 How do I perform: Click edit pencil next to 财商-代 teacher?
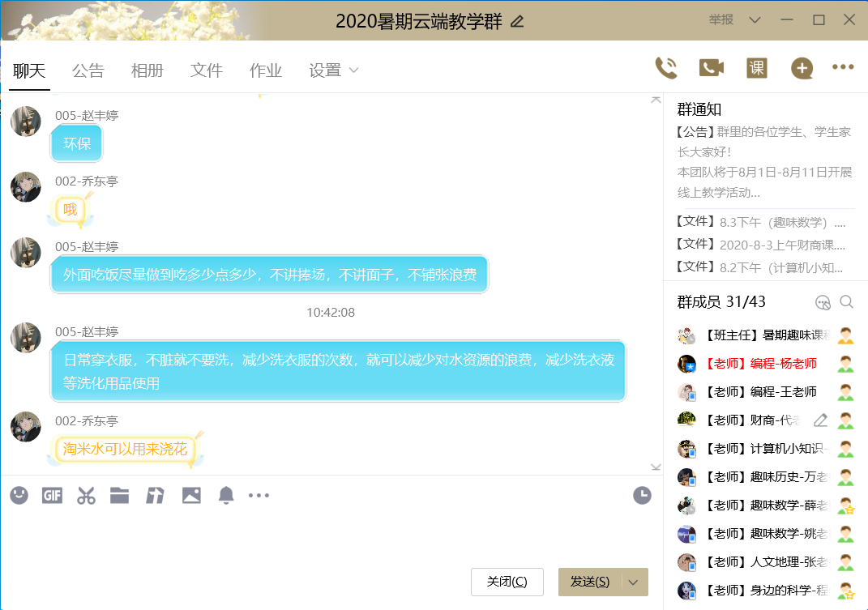click(x=820, y=420)
